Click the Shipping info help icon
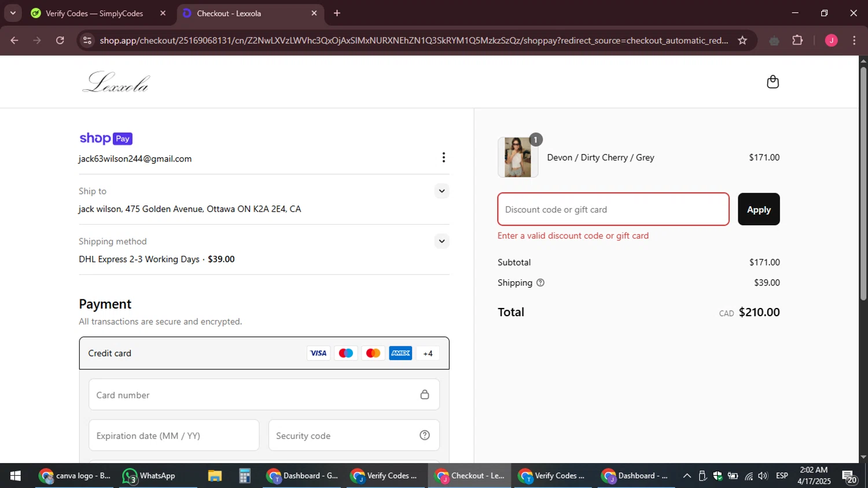This screenshot has height=488, width=868. [540, 282]
